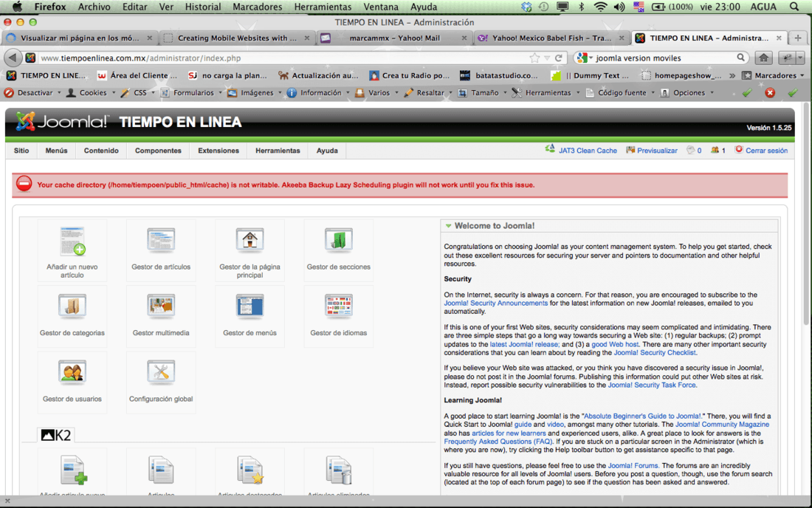
Task: Open Gestor de secciones icon
Action: (x=339, y=240)
